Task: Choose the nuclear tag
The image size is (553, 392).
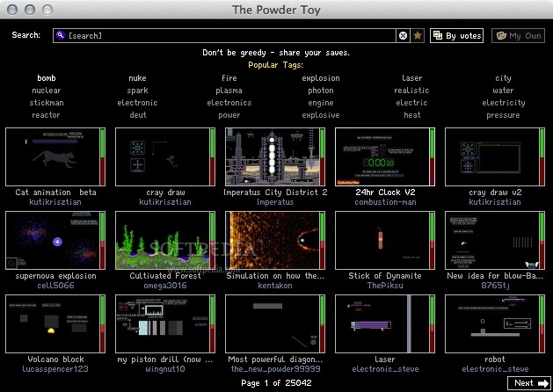Action: [47, 91]
